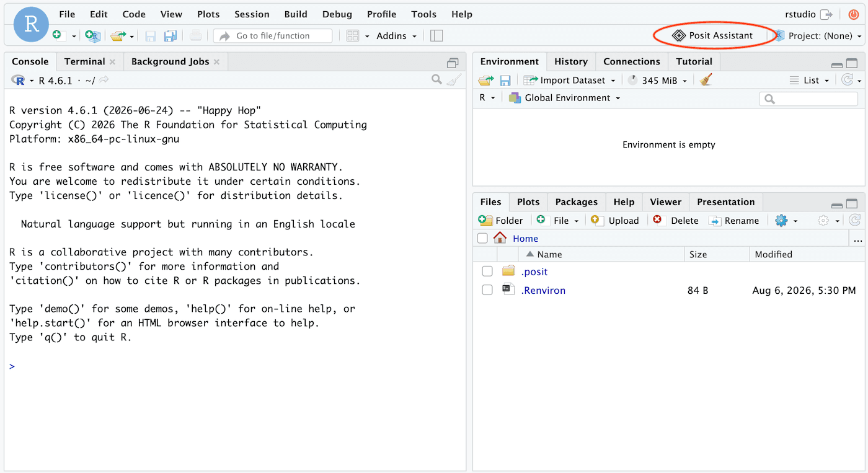Close the Background Jobs tab

point(216,61)
